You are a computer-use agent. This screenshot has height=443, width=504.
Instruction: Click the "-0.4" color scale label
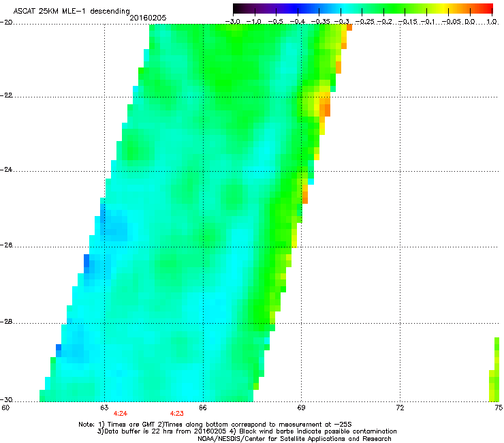(298, 22)
